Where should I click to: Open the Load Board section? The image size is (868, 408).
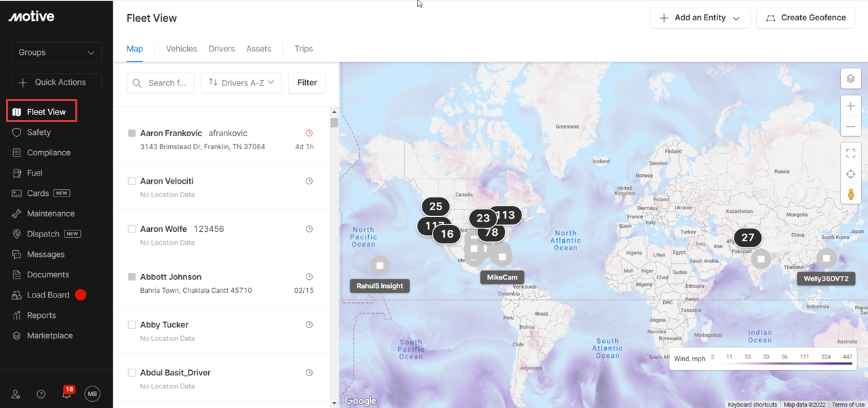coord(48,295)
